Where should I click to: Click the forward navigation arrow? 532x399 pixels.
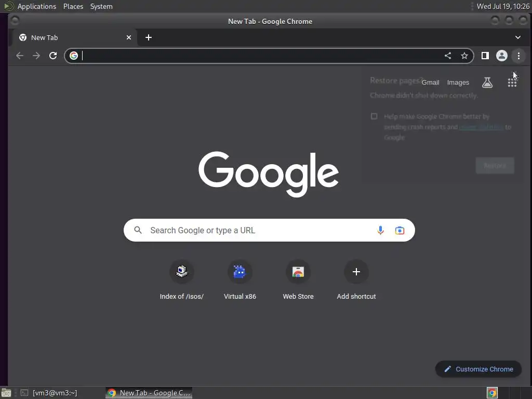[x=36, y=56]
